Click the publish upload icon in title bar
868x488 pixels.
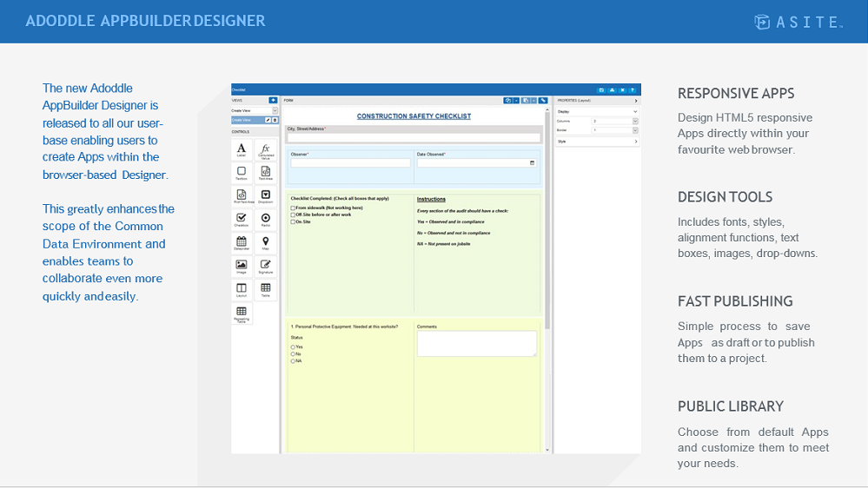(612, 89)
